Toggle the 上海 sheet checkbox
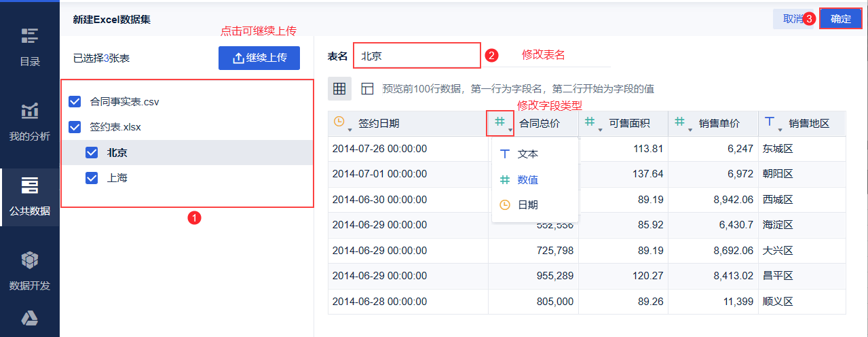 [92, 178]
